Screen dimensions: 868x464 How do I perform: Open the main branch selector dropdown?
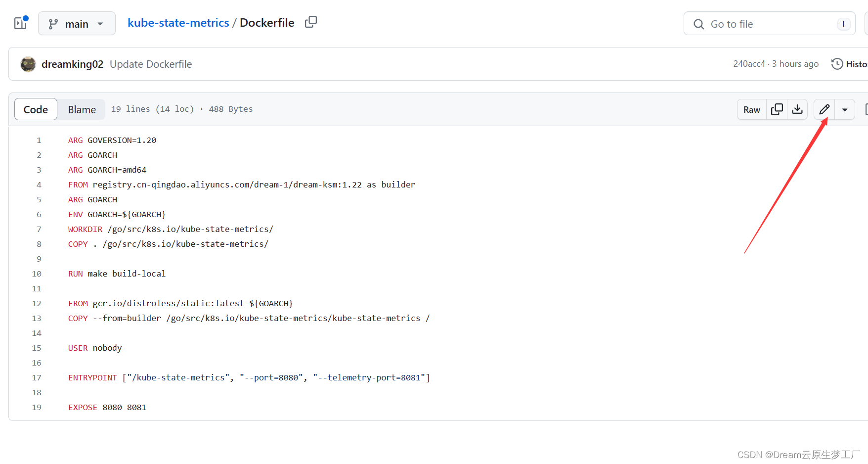click(x=77, y=24)
